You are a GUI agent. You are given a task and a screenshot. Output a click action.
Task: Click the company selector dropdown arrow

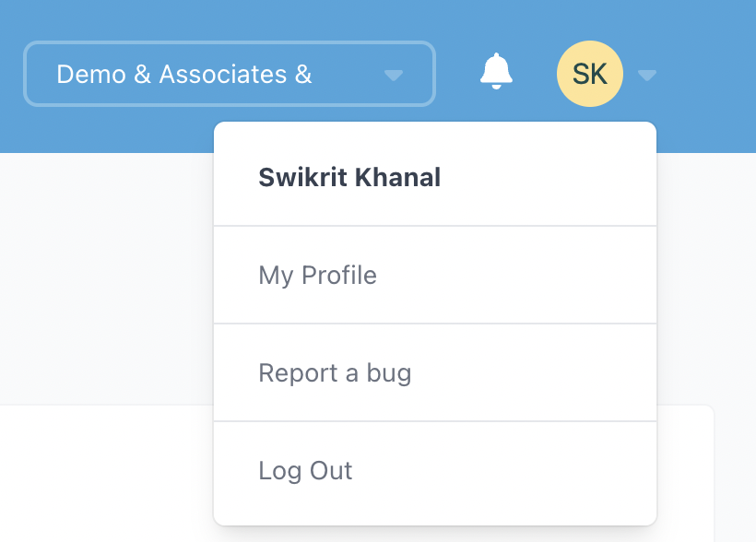pyautogui.click(x=394, y=76)
